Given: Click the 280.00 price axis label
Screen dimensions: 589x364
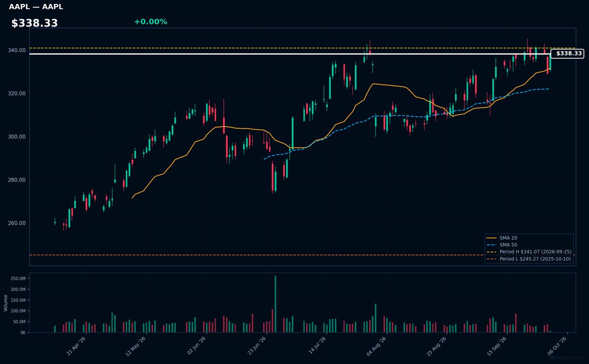Looking at the screenshot, I should [17, 180].
